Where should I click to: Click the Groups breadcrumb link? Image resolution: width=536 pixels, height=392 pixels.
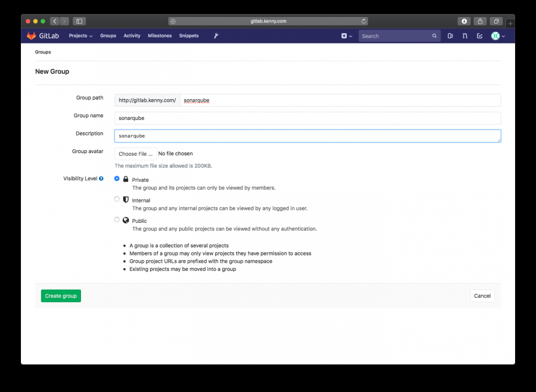click(x=43, y=52)
